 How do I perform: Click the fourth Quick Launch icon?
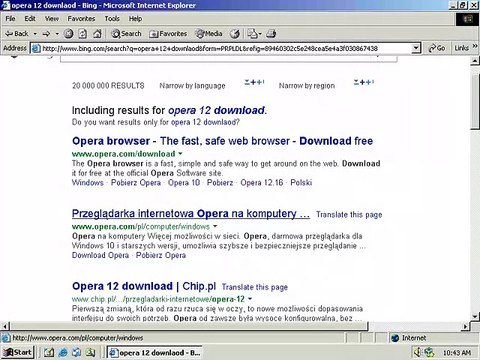point(90,352)
